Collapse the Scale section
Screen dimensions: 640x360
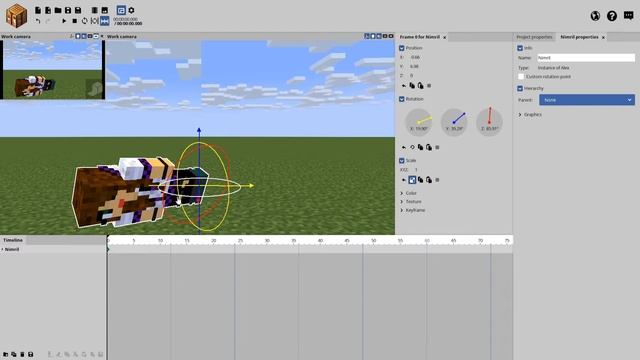click(x=402, y=160)
